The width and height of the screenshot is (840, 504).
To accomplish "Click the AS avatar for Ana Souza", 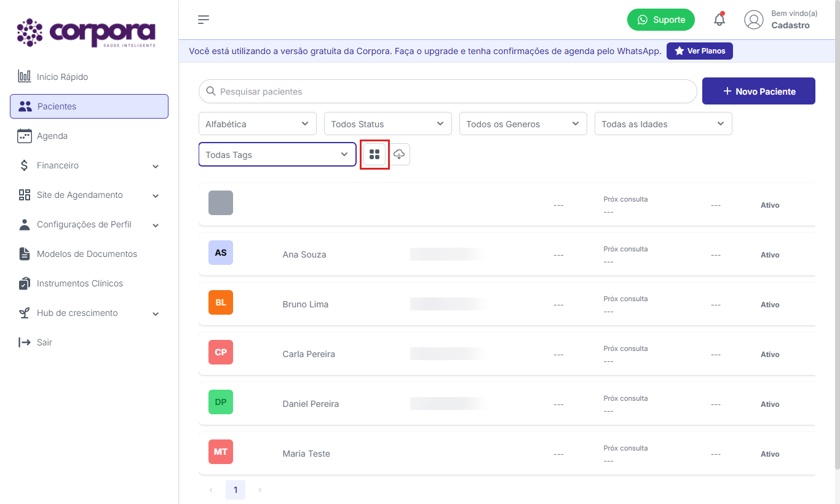I will click(x=221, y=253).
